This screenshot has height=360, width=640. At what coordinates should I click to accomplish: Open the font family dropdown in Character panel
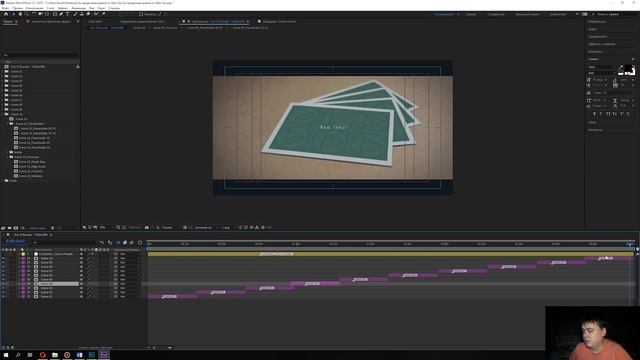(602, 67)
